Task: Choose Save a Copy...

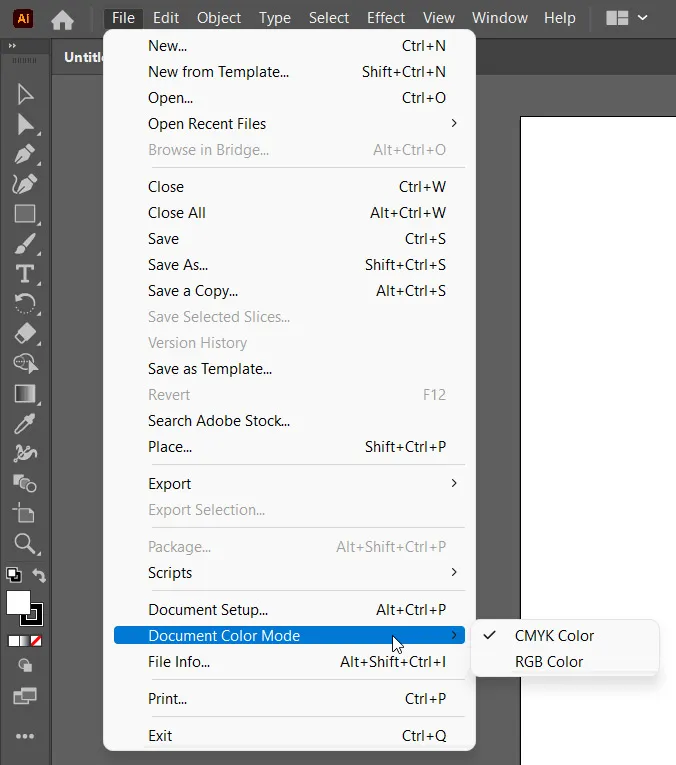Action: (x=289, y=291)
